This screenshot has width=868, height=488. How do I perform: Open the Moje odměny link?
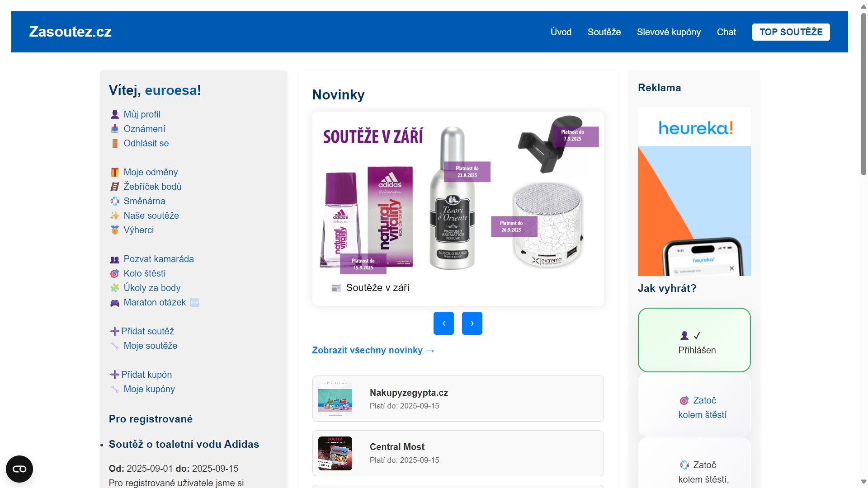[x=151, y=172]
